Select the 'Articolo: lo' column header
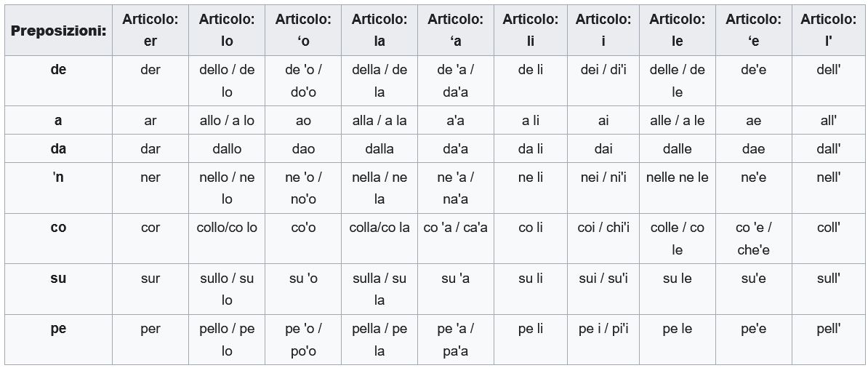The image size is (868, 368). click(x=227, y=31)
